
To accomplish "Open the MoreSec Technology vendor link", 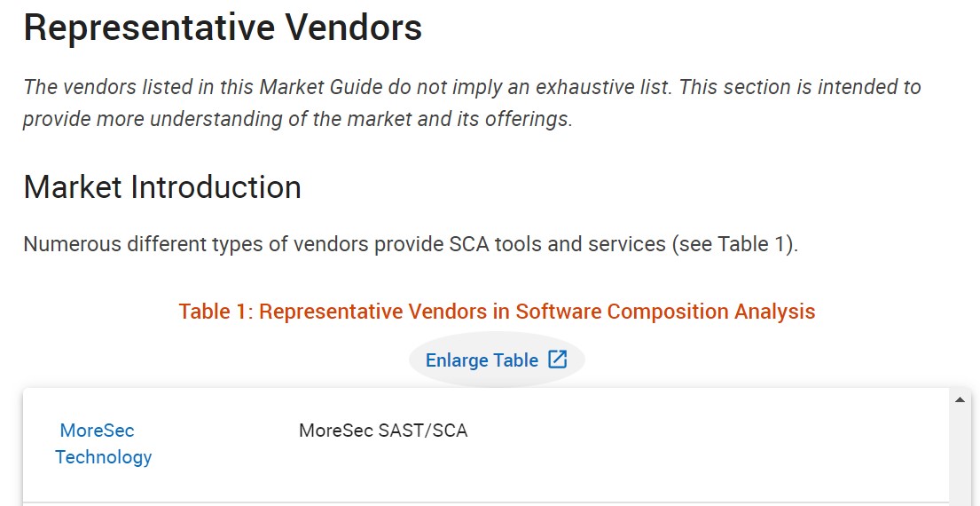I will click(103, 444).
